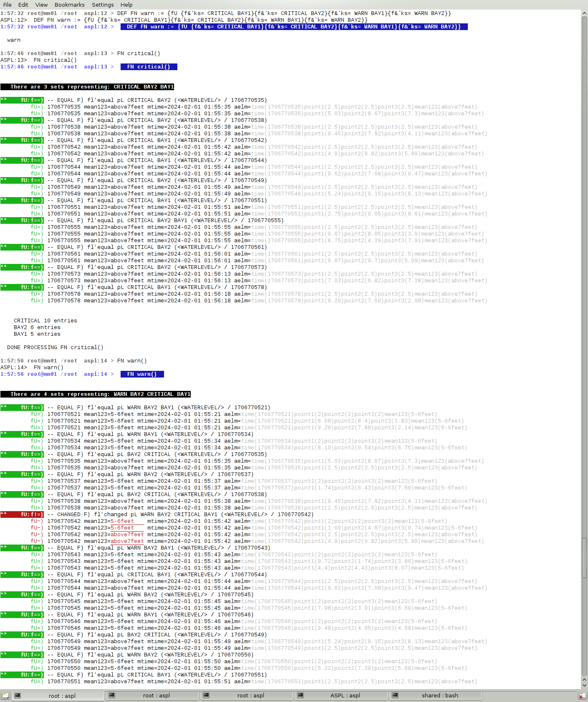Click the terminal icon on the shared : bash tab
Image resolution: width=588 pixels, height=702 pixels.
395,695
